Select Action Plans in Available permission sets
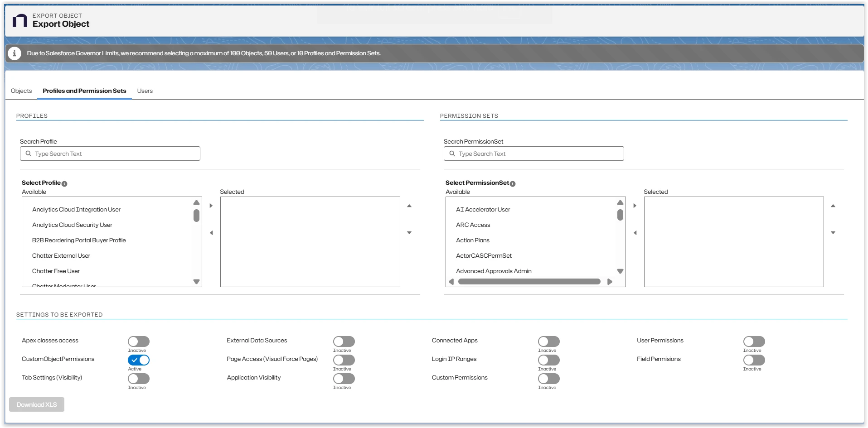This screenshot has height=428, width=868. pyautogui.click(x=472, y=240)
